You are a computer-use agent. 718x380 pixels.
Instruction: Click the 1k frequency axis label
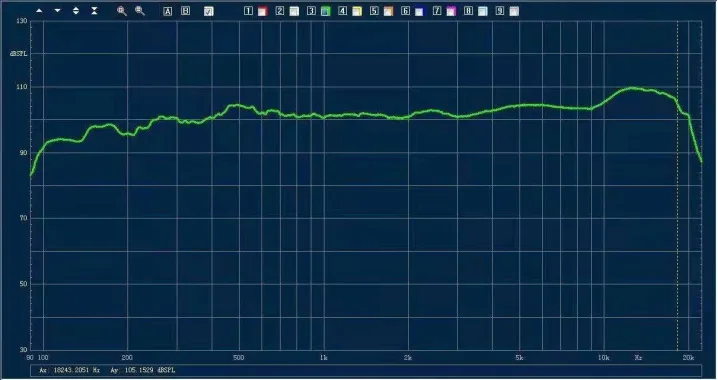pos(323,358)
